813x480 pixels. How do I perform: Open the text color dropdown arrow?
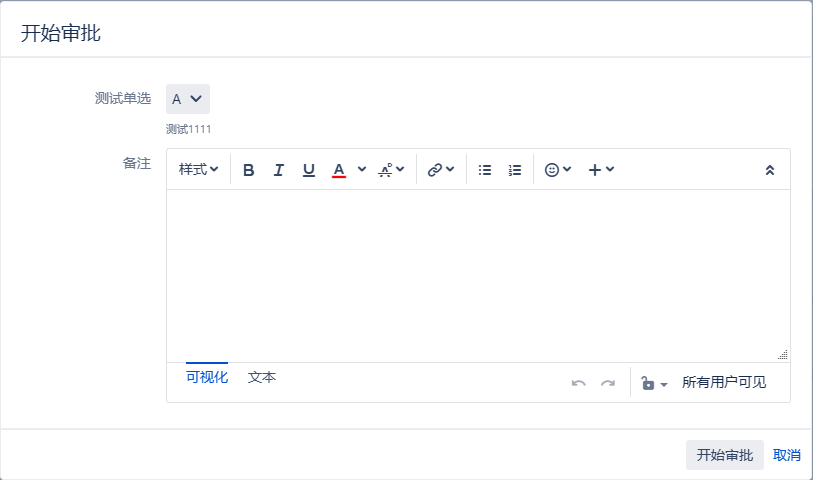click(x=362, y=170)
